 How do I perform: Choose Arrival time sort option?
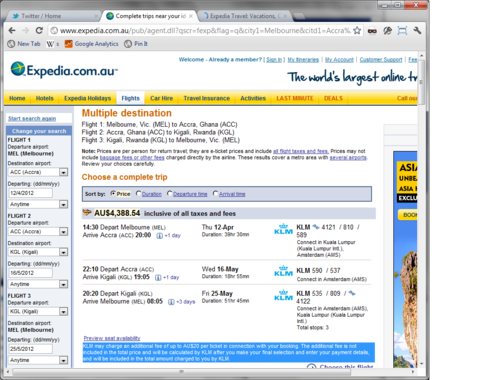pyautogui.click(x=215, y=193)
